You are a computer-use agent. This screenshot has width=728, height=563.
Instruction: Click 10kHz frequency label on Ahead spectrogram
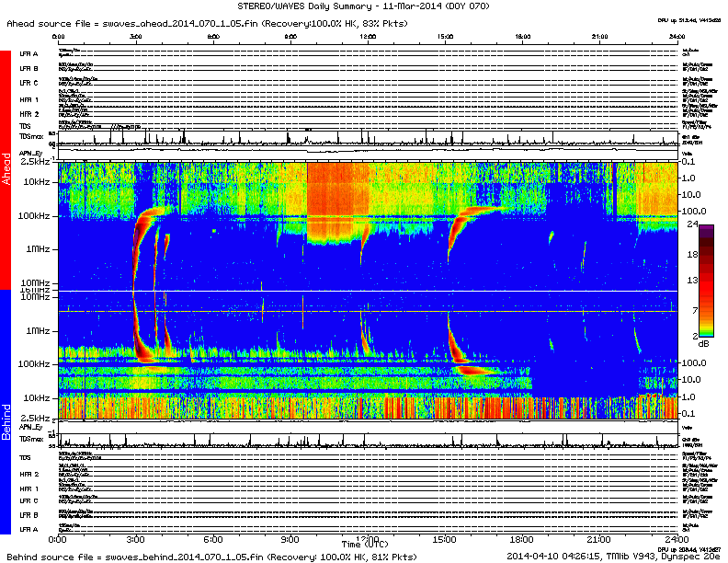37,181
